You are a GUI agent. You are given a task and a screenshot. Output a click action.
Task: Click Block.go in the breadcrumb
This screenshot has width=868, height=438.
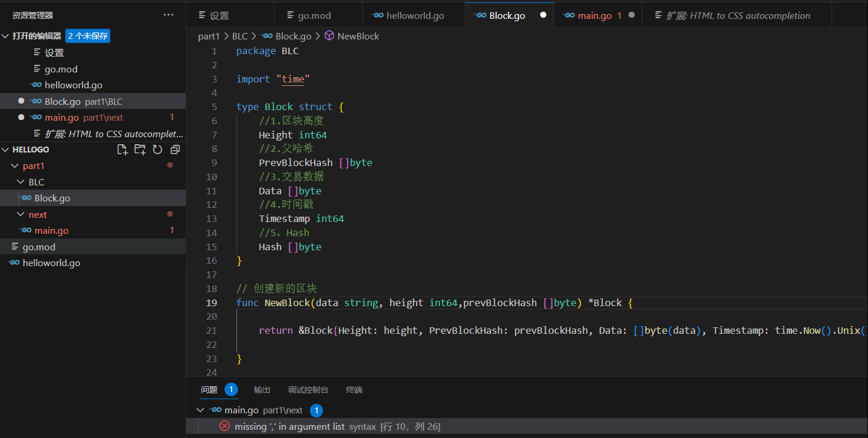(x=293, y=36)
